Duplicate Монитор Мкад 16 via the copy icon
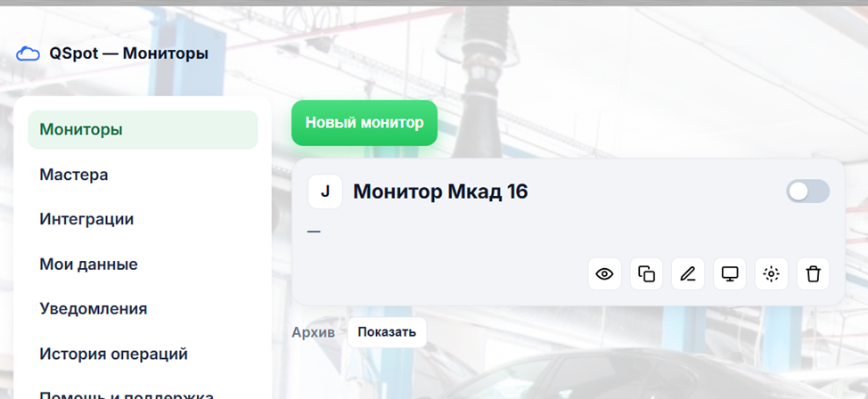 [x=646, y=273]
